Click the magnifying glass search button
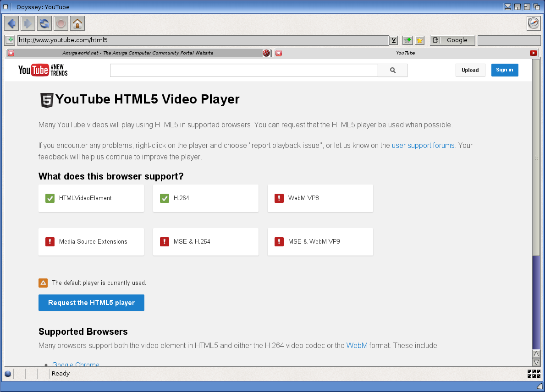 (x=393, y=70)
